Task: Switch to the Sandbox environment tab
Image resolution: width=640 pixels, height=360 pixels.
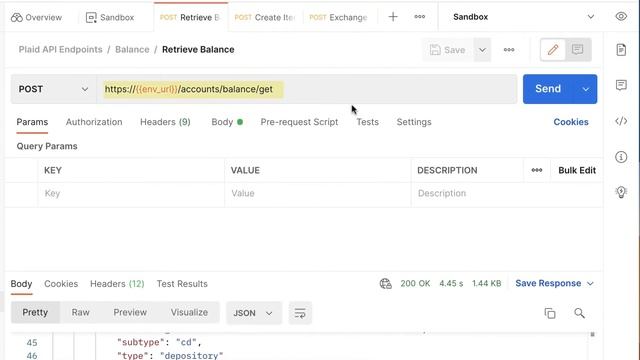Action: point(110,18)
